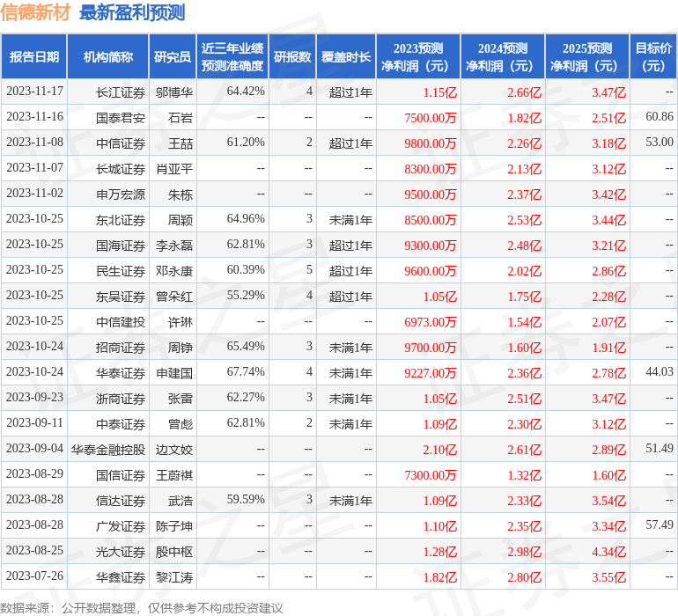
Task: Click analyst name 黎江涛
Action: tap(173, 577)
